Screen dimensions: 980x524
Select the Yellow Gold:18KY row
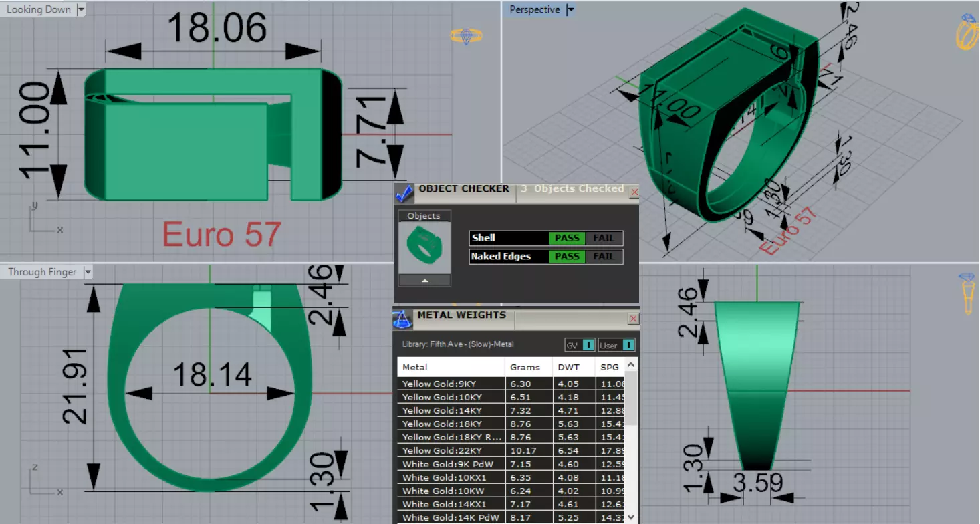tap(511, 424)
